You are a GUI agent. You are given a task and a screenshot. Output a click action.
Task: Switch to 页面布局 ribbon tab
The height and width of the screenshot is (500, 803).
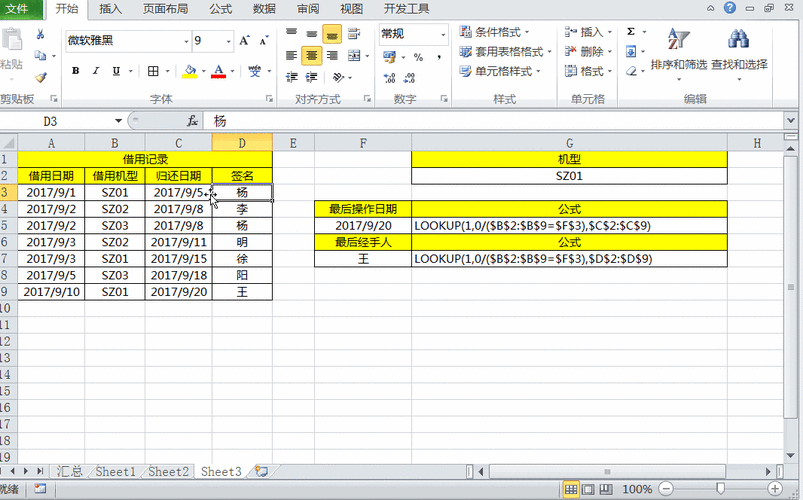click(165, 9)
